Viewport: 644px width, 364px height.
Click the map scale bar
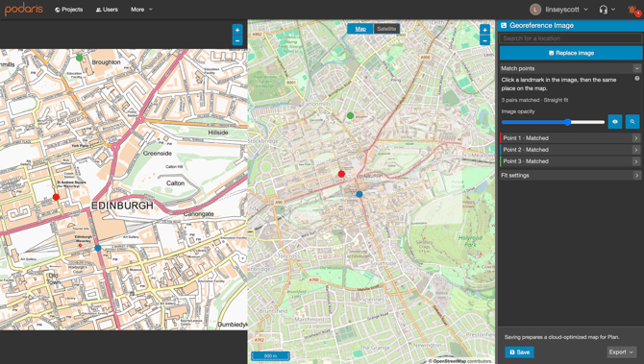click(270, 355)
